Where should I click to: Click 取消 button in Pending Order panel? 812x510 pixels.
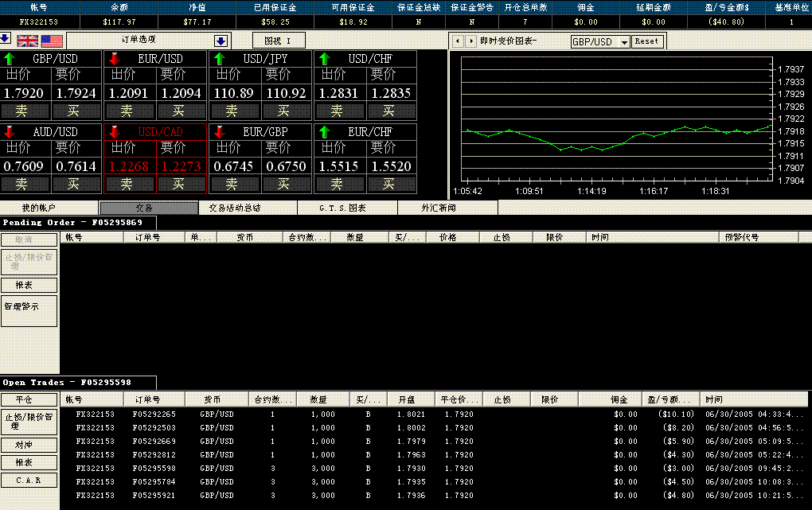(x=29, y=239)
